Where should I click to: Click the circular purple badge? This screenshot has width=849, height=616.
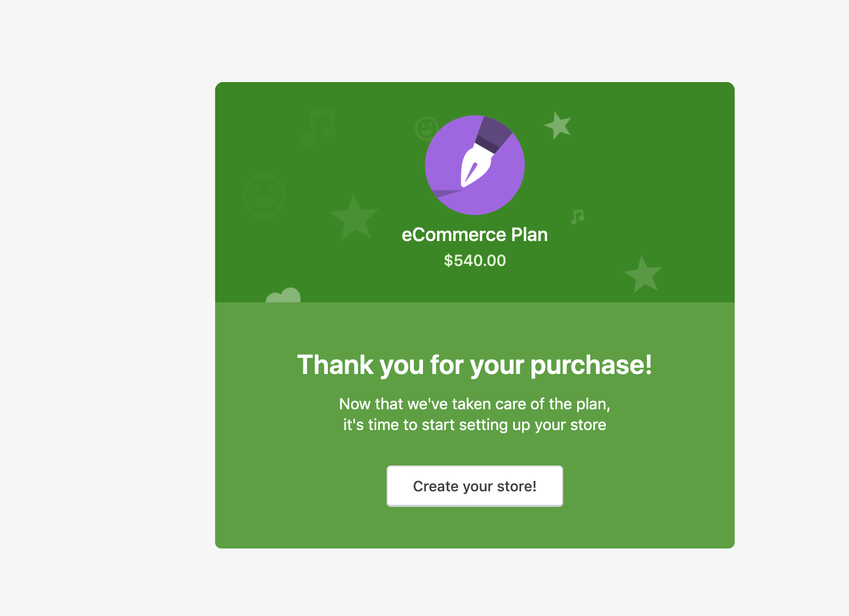click(x=475, y=165)
